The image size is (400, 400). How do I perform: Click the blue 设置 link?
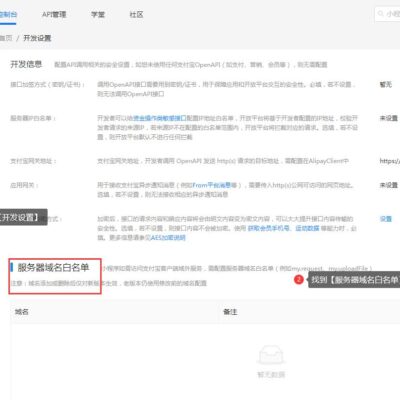(386, 219)
